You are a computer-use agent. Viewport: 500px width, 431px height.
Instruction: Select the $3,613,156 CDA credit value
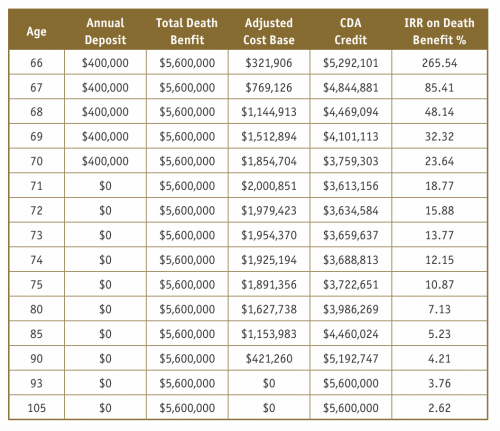coord(351,186)
